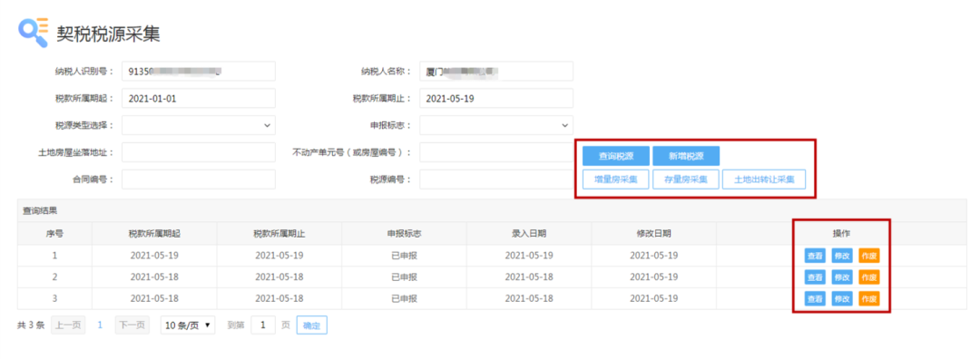Viewport: 980px width, 359px height.
Task: Void row 1 with the 作废 button
Action: coord(868,256)
